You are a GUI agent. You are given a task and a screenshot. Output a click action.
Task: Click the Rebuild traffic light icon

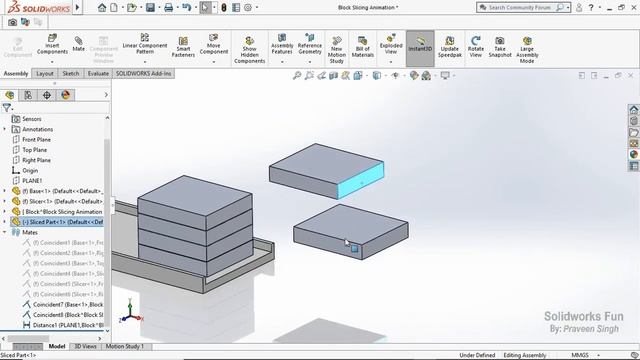tap(224, 7)
